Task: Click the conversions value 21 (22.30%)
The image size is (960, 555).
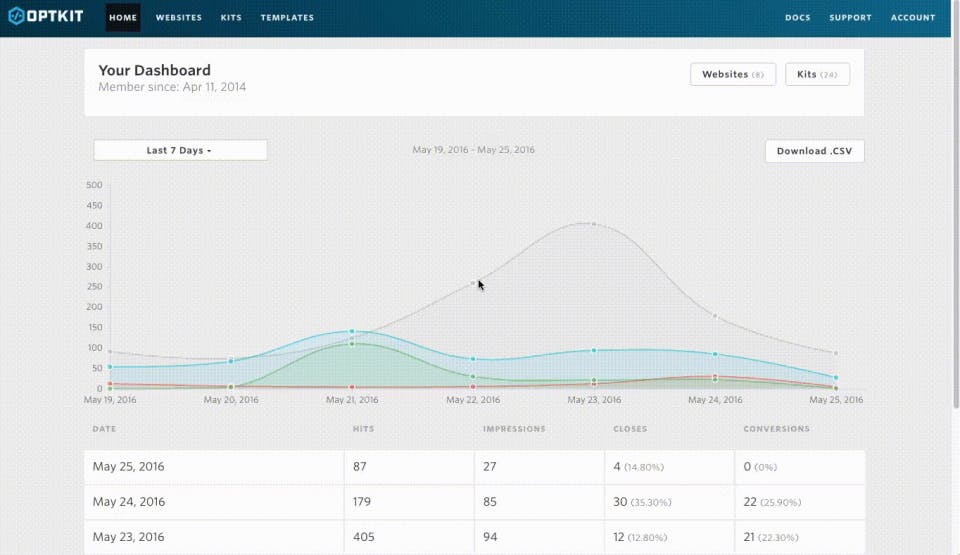Action: [x=771, y=537]
